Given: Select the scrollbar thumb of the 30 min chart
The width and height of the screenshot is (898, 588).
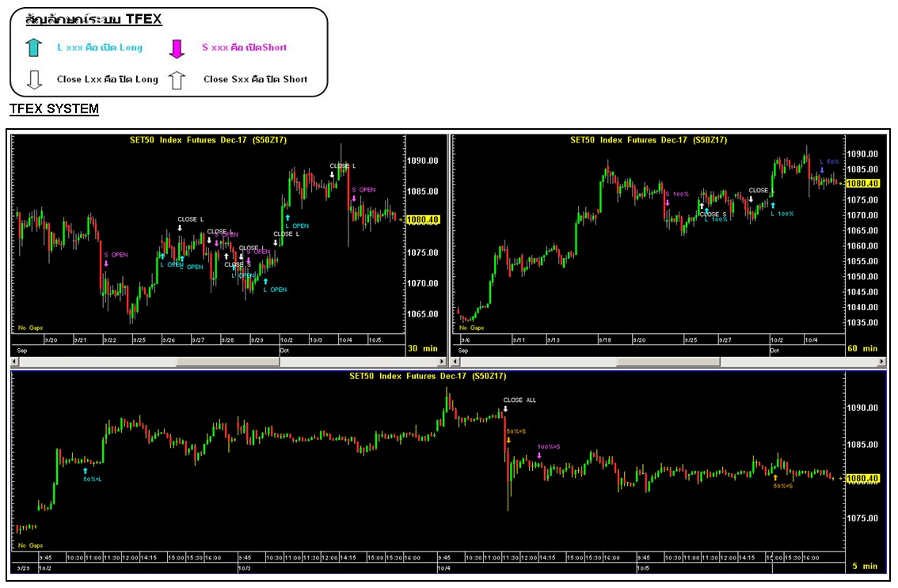Looking at the screenshot, I should coord(228,362).
